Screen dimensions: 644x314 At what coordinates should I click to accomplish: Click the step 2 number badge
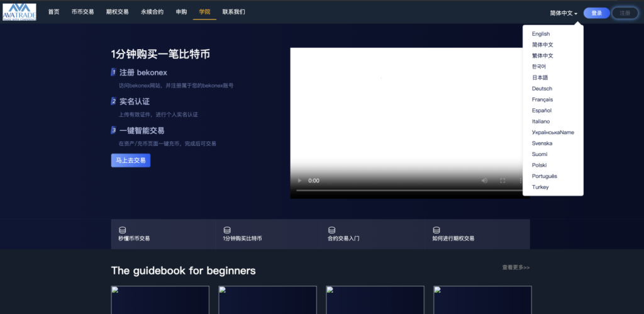coord(114,101)
